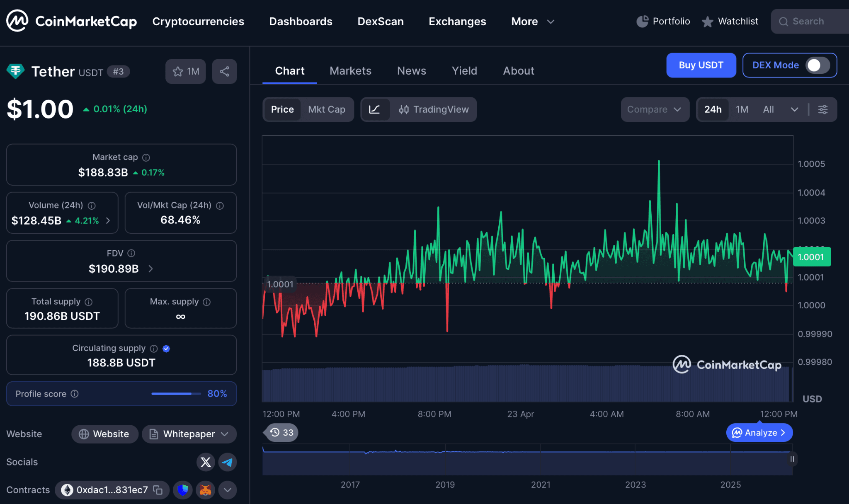849x504 pixels.
Task: Switch chart from Price to Mkt Cap
Action: [x=327, y=109]
